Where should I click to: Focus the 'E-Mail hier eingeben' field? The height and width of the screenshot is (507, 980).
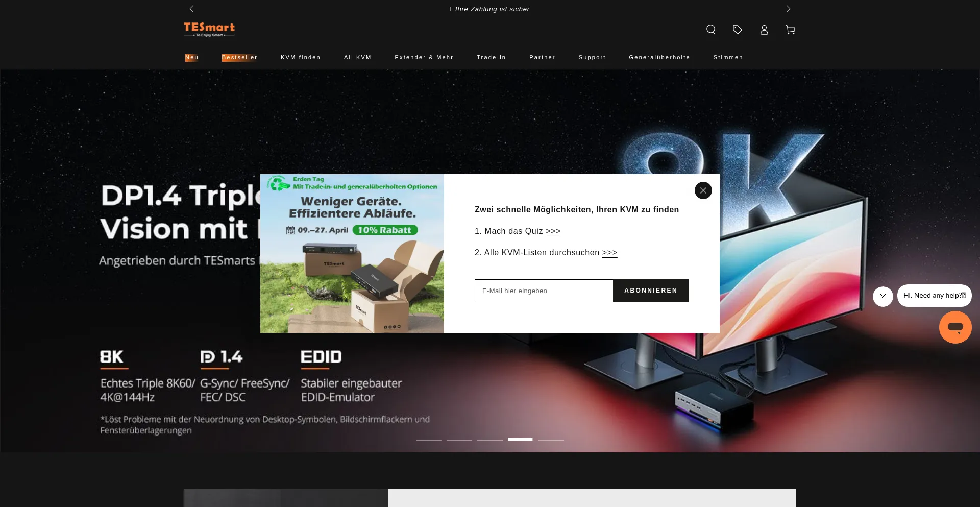point(544,291)
